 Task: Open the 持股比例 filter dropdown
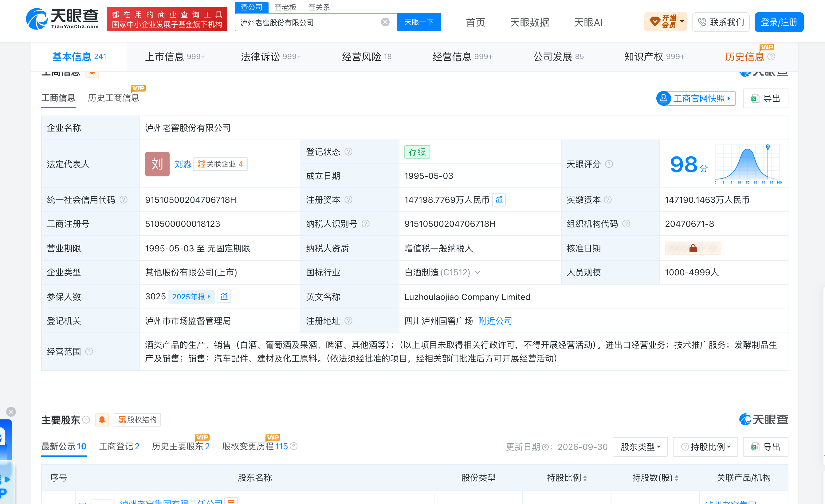click(705, 447)
